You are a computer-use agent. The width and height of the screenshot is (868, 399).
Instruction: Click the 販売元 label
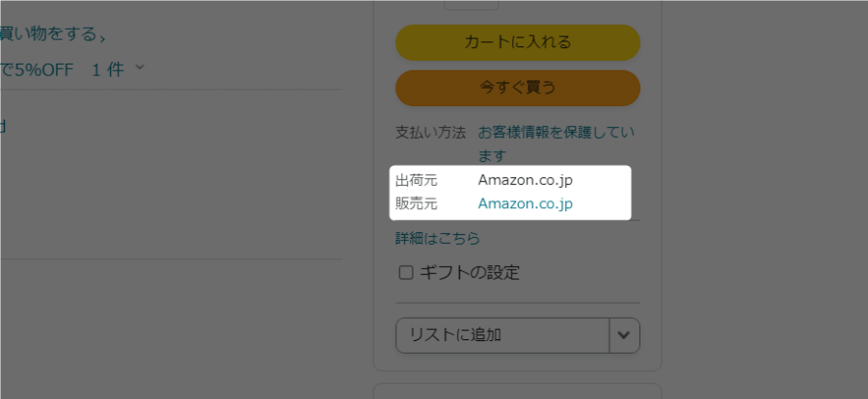click(x=416, y=203)
